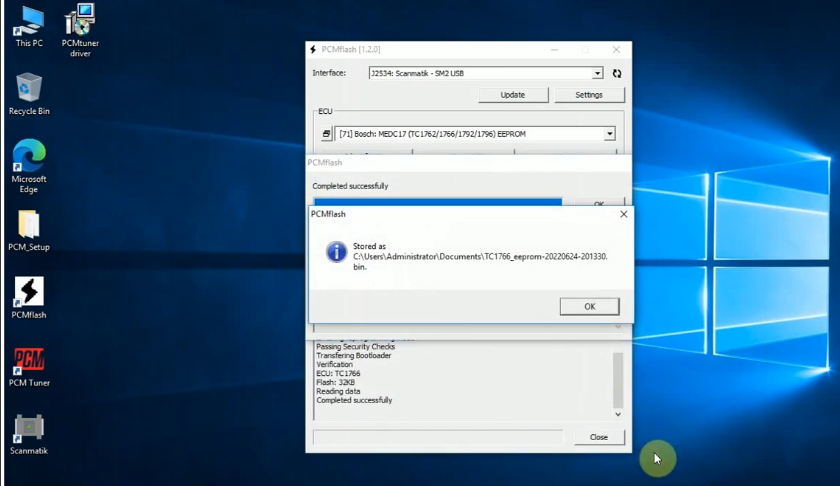
Task: Click 'Completed successfully' progress dialog label
Action: [x=350, y=186]
